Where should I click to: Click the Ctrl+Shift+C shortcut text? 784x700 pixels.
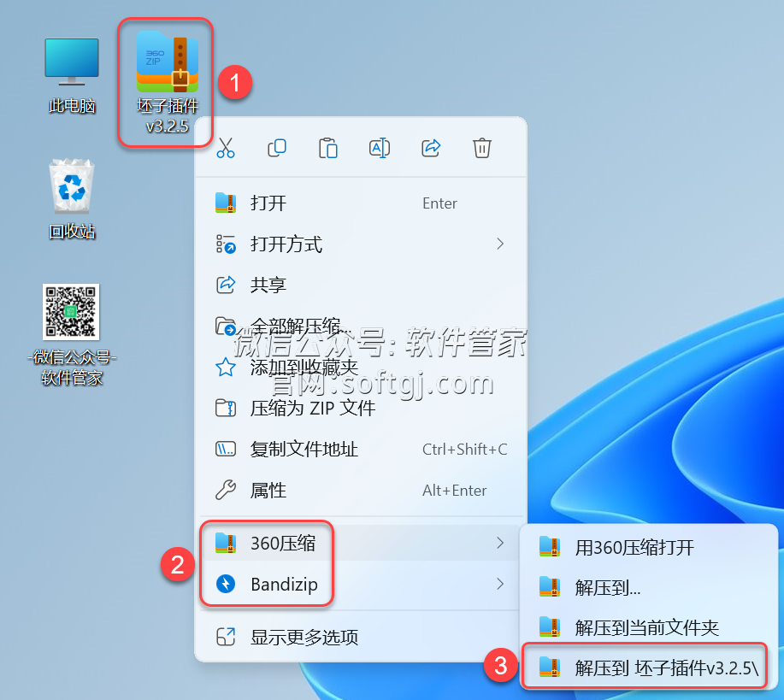pos(465,450)
